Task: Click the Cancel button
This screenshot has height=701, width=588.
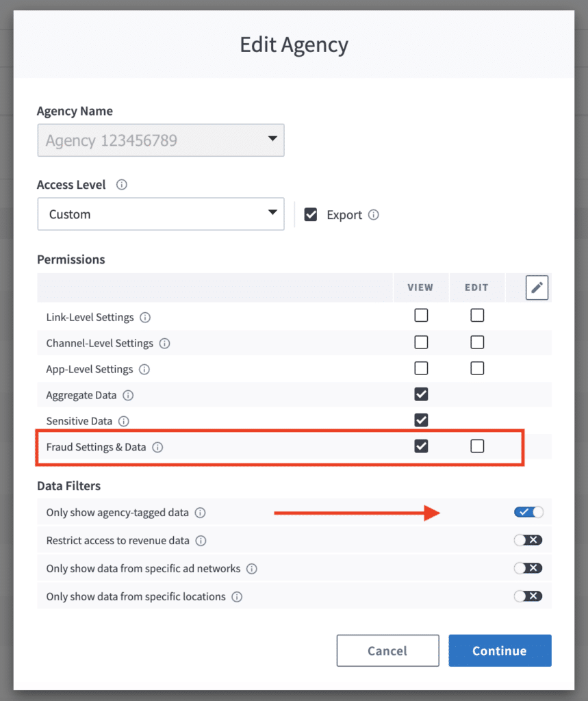Action: tap(387, 650)
